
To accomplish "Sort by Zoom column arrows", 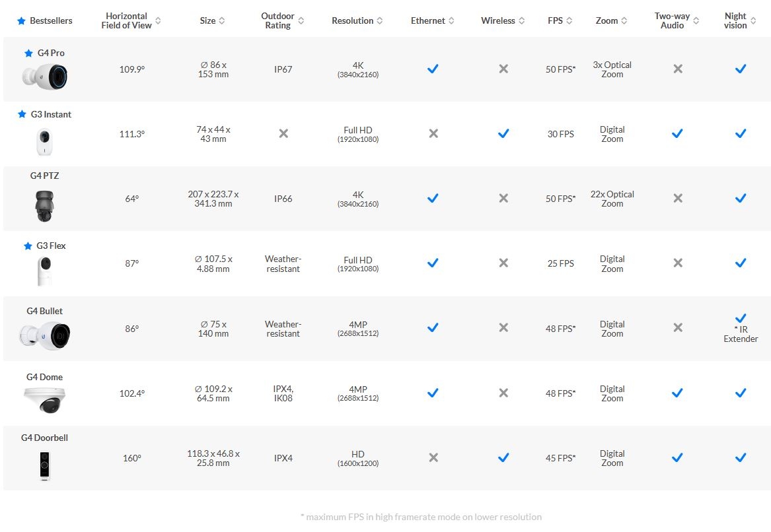I will (x=624, y=20).
